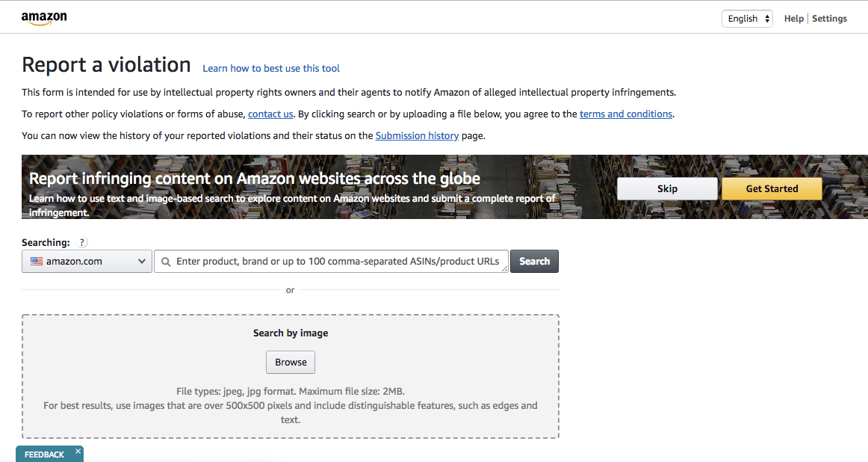Click the Get Started button
The height and width of the screenshot is (462, 868).
[772, 189]
